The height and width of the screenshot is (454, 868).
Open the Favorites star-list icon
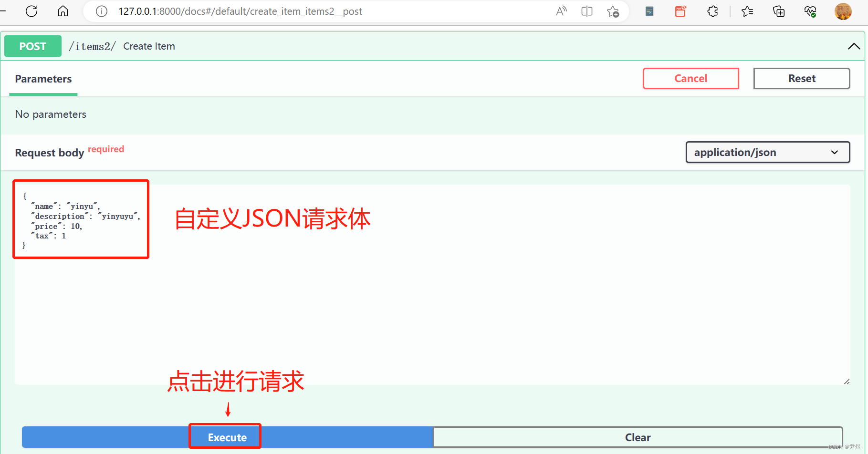747,11
